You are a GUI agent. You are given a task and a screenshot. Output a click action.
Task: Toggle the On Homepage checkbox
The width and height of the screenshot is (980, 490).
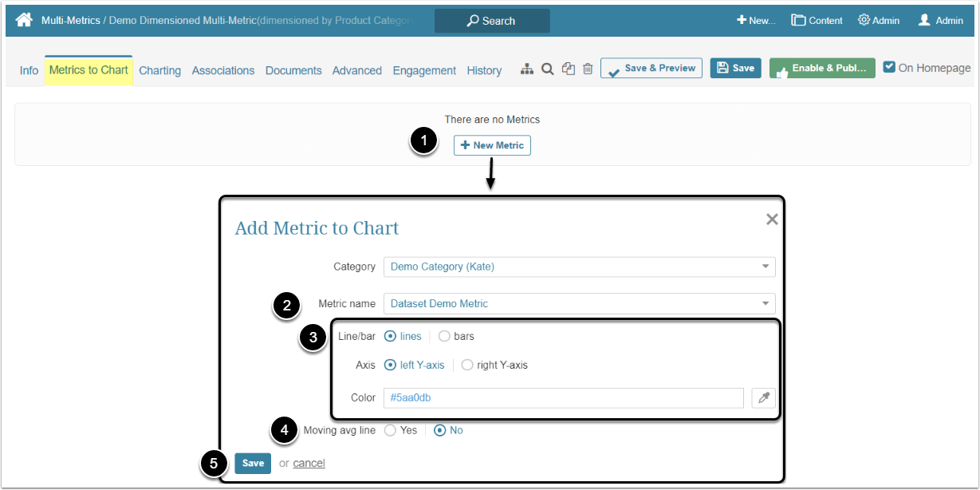(890, 68)
